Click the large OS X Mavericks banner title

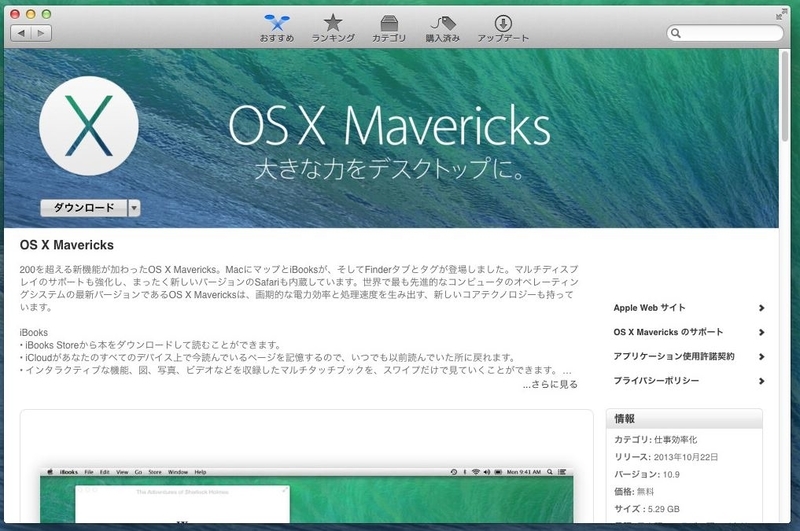389,125
